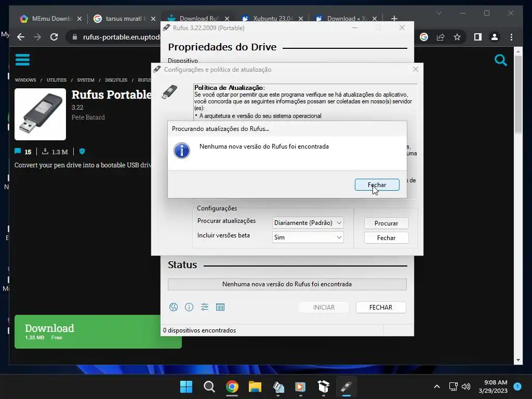Open the Rufus about info icon
The height and width of the screenshot is (399, 532).
point(189,307)
